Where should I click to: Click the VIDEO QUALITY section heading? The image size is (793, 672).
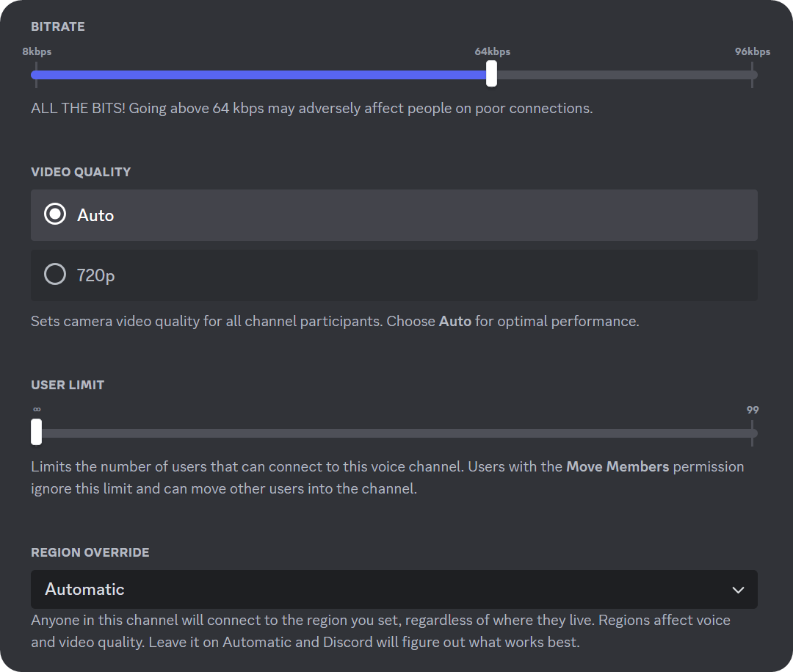(81, 172)
